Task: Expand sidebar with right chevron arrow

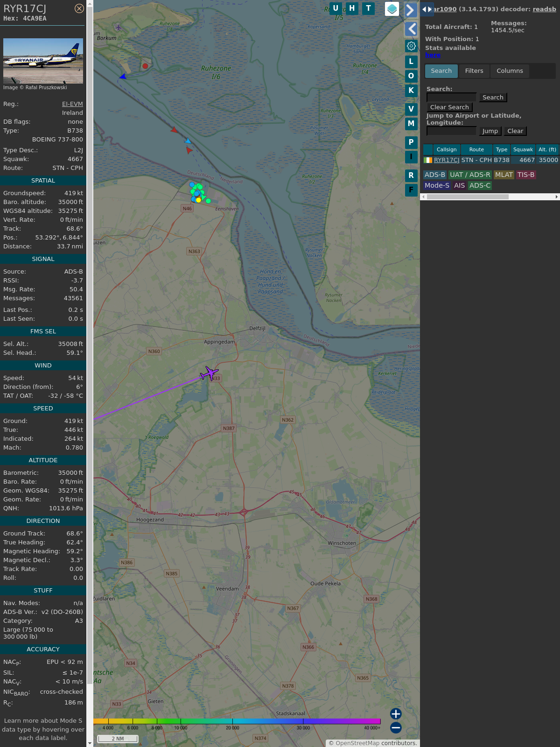Action: point(411,10)
